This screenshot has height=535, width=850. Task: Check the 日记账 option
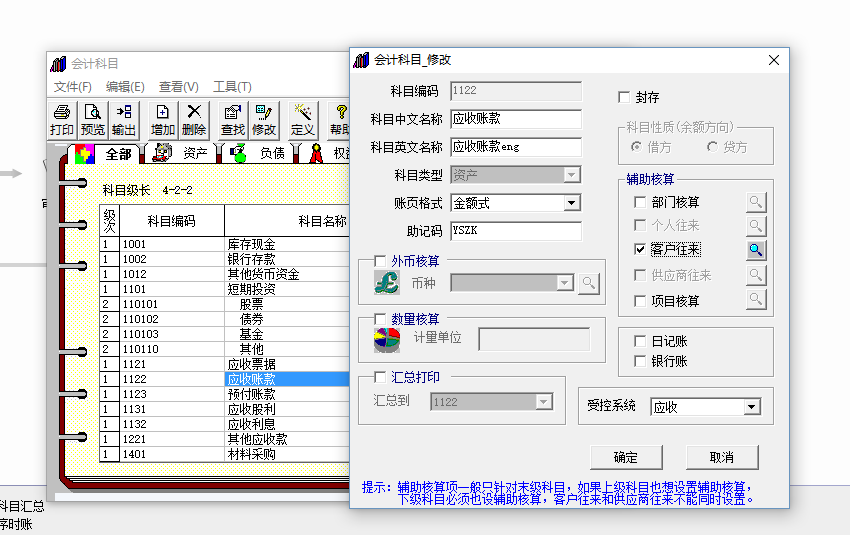coord(640,341)
